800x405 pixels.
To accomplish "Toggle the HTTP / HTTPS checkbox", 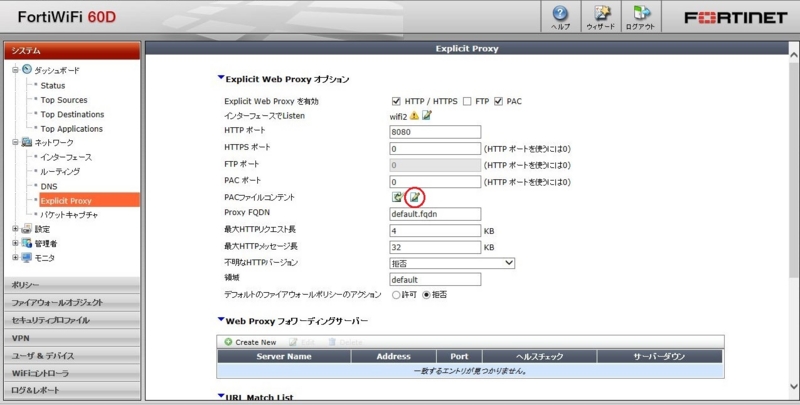I will [x=396, y=101].
